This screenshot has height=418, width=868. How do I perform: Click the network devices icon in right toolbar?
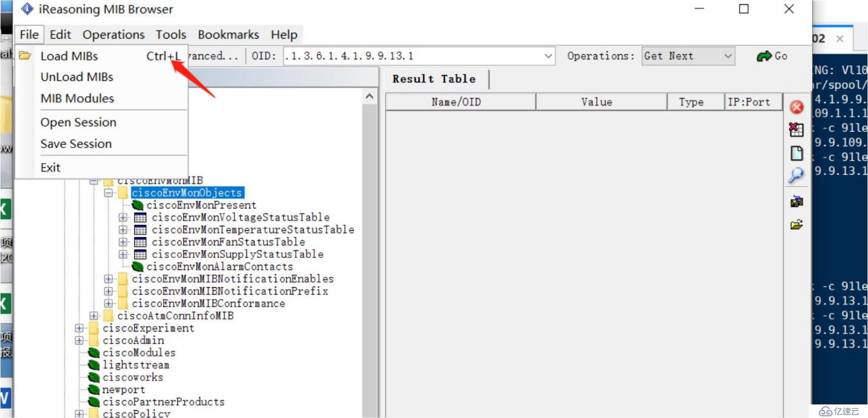pyautogui.click(x=796, y=201)
